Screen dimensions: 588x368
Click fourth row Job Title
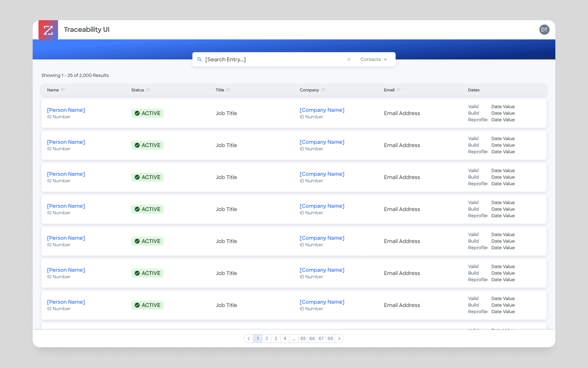point(226,209)
